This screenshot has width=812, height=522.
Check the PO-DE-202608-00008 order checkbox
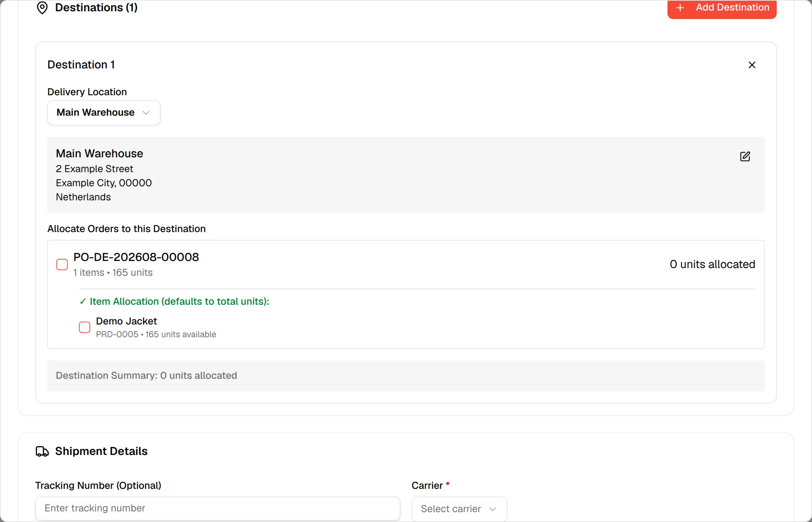(62, 265)
